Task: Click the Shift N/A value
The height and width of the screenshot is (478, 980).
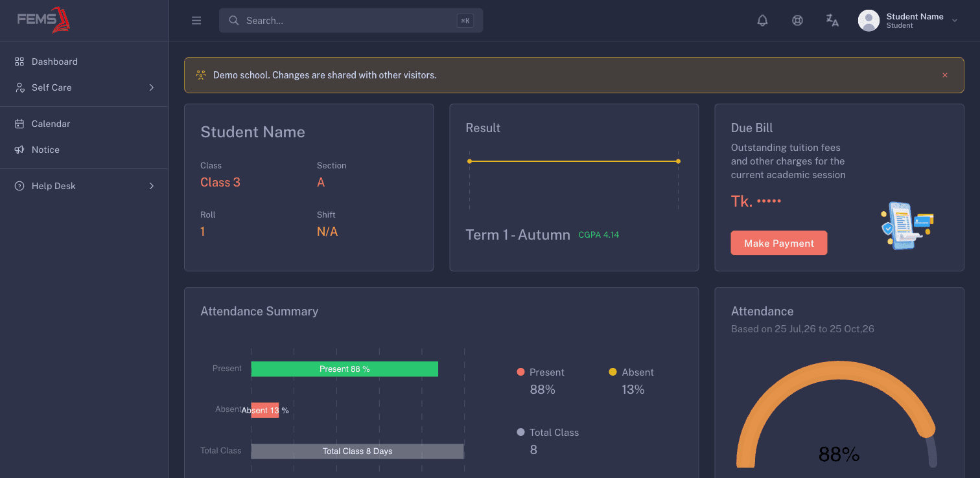Action: pos(327,232)
